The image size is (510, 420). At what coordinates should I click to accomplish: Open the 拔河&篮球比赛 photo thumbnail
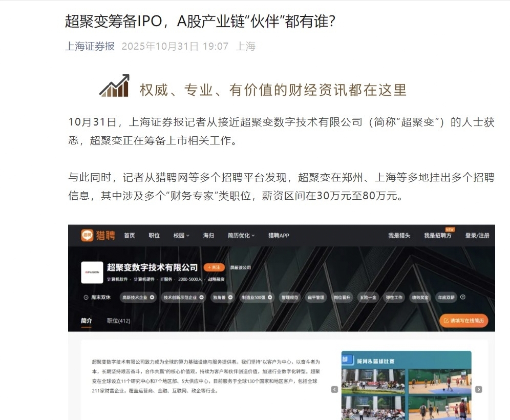(x=406, y=385)
